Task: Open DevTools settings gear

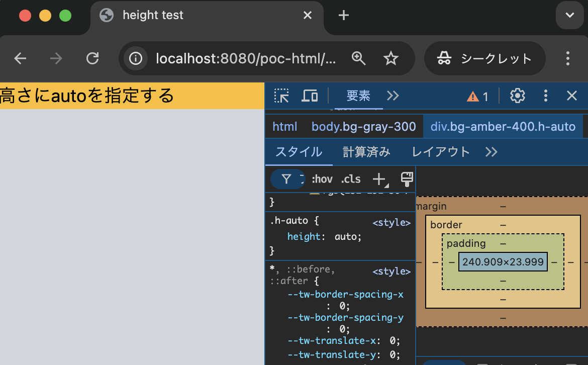Action: point(518,96)
